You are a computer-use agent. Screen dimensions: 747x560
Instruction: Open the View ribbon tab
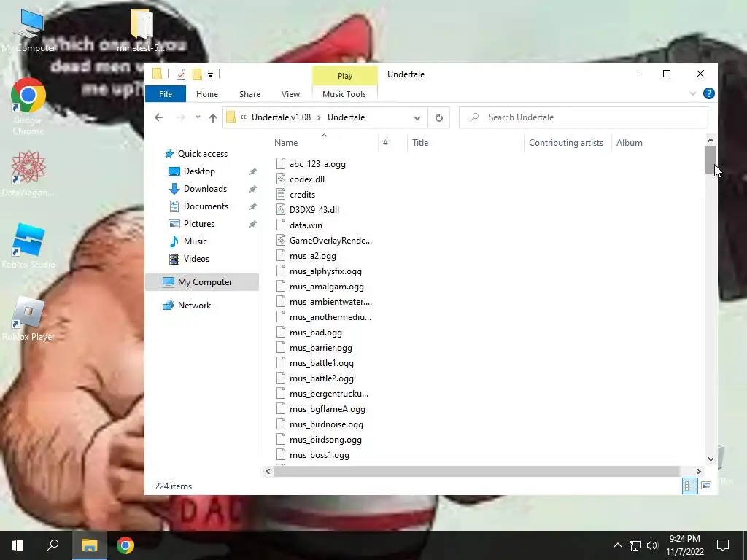(x=290, y=94)
